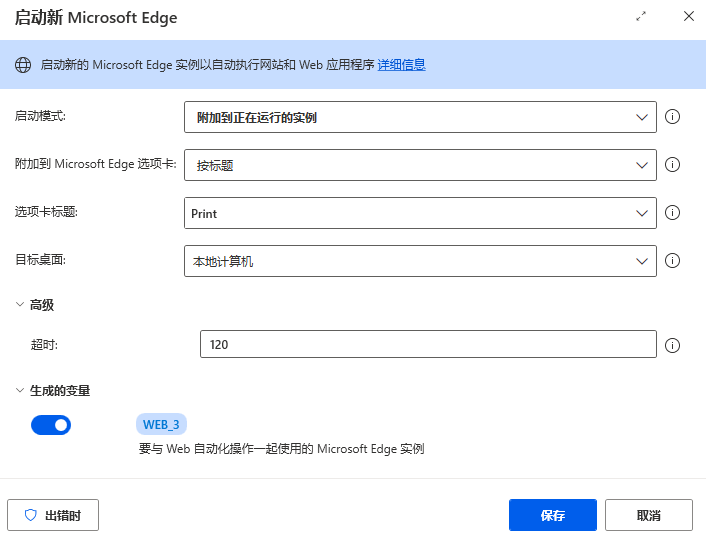The width and height of the screenshot is (706, 540).
Task: Click the 出错时 button
Action: pos(53,515)
